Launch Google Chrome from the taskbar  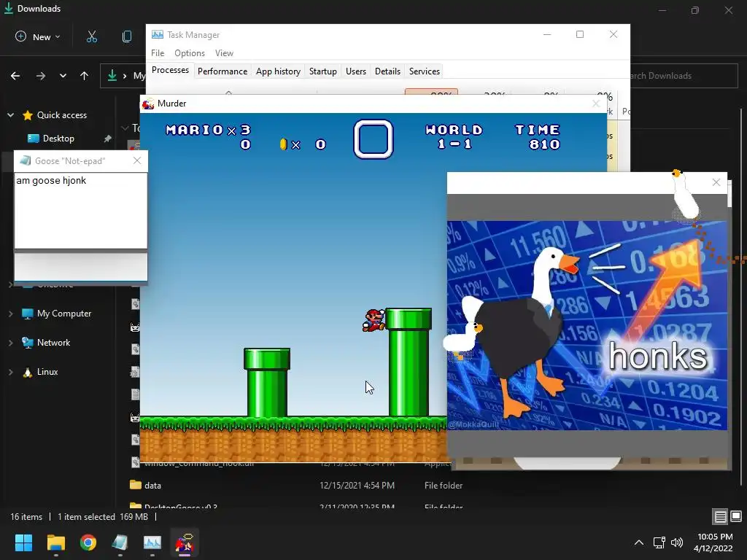[88, 542]
